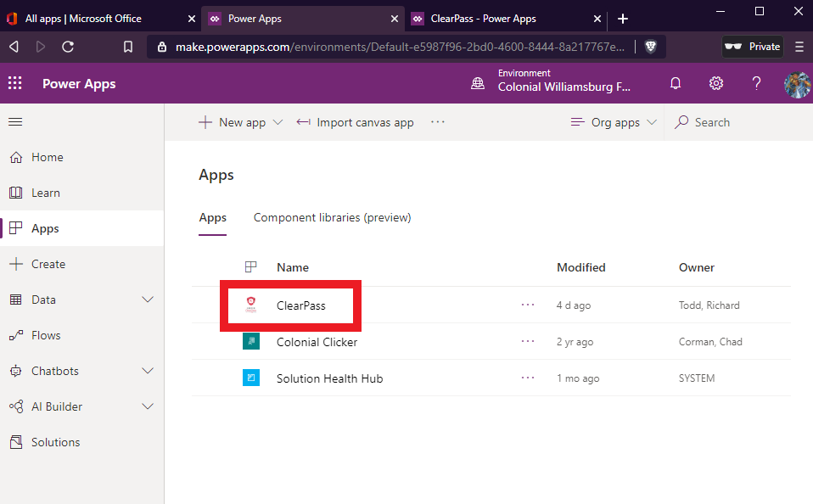Open the Colonial Clicker app link
The image size is (813, 504).
coord(317,342)
